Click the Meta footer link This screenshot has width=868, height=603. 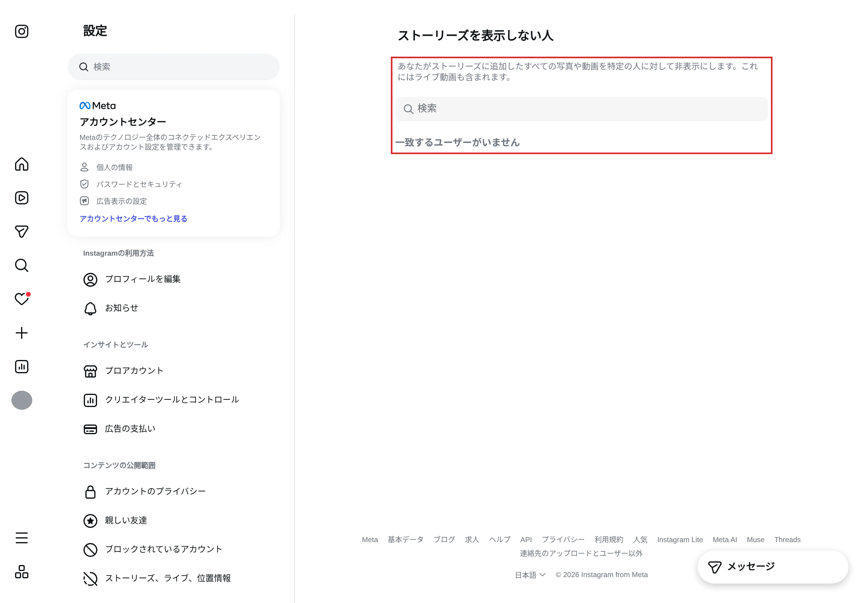tap(370, 539)
